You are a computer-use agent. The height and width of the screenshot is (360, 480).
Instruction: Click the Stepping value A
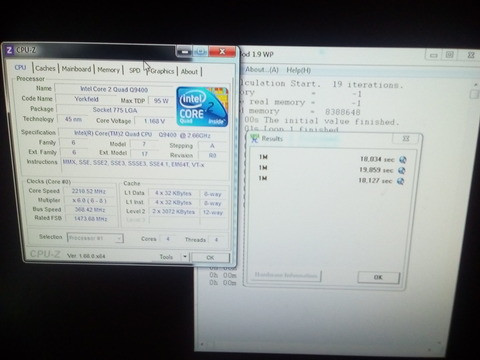pyautogui.click(x=212, y=146)
